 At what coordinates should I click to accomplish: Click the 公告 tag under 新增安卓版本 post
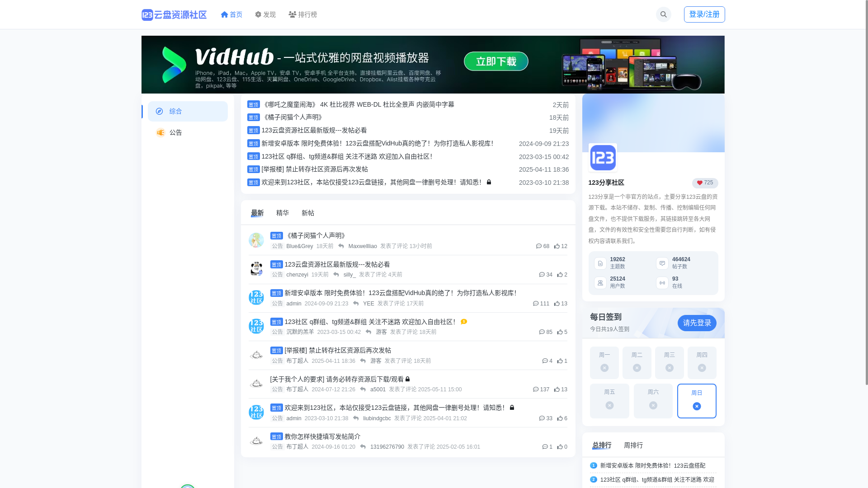[277, 304]
